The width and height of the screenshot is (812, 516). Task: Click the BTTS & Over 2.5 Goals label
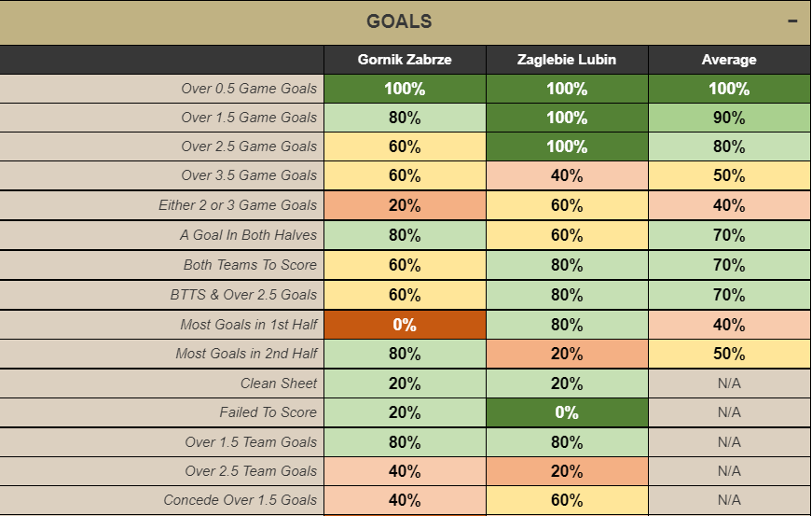[243, 295]
